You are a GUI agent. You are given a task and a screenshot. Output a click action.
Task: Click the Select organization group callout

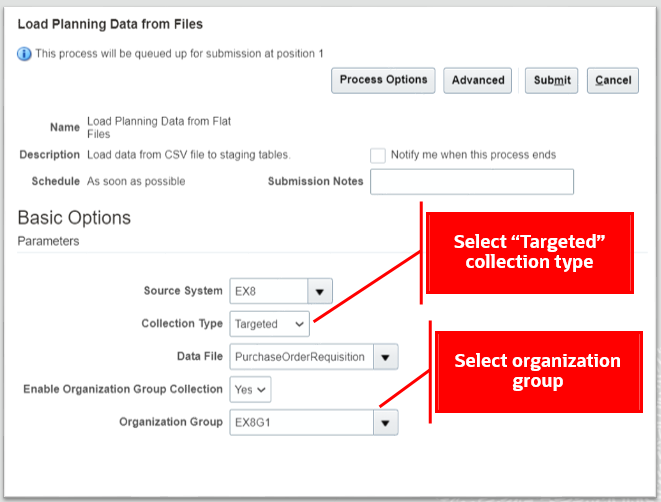(x=537, y=370)
